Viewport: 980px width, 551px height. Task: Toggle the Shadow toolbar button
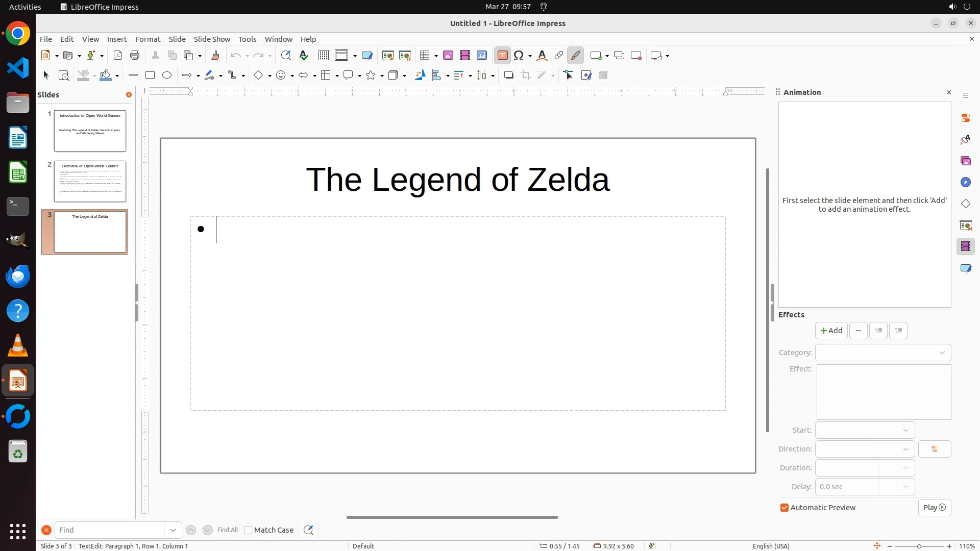coord(508,76)
